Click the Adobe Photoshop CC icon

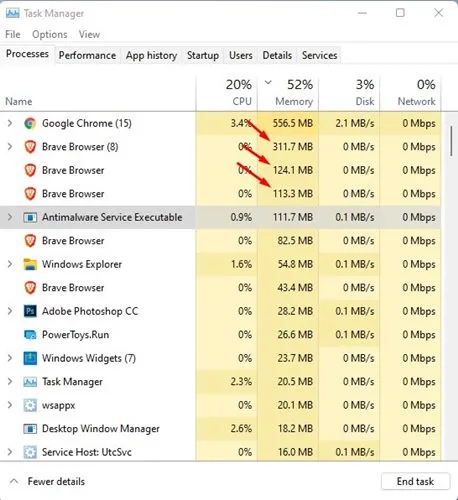pyautogui.click(x=30, y=311)
